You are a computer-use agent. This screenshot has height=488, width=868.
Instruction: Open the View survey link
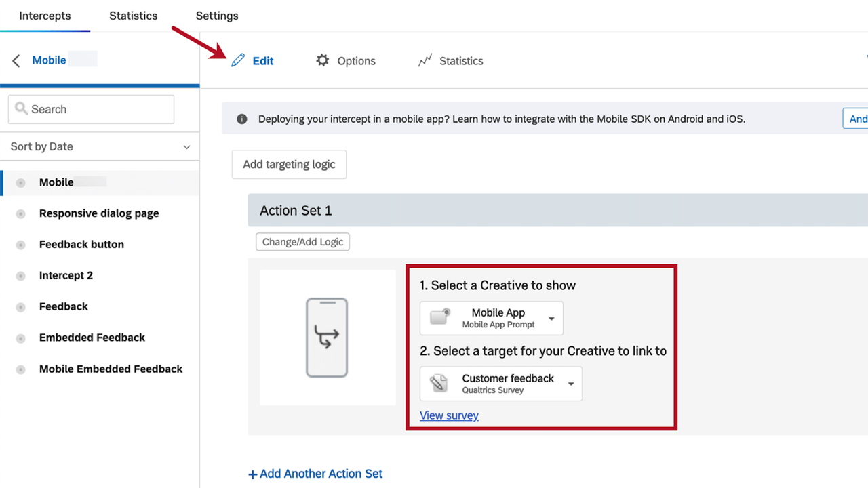tap(449, 415)
